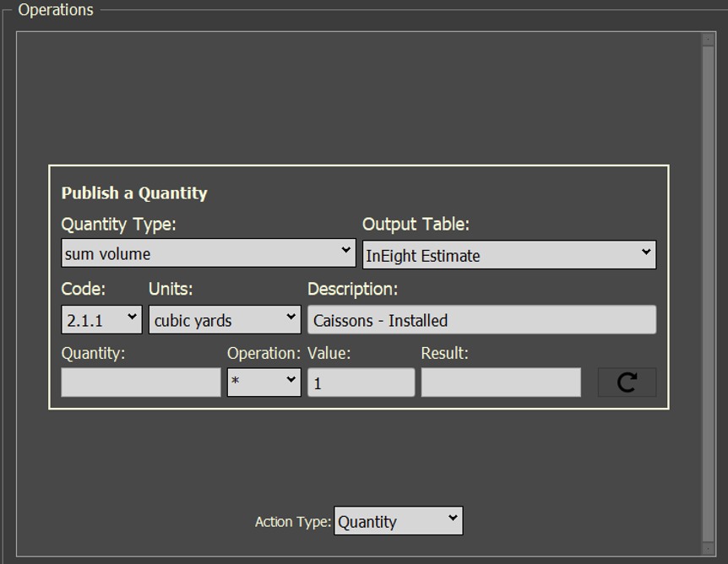Open the Units dropdown showing cubic yards

tap(225, 320)
